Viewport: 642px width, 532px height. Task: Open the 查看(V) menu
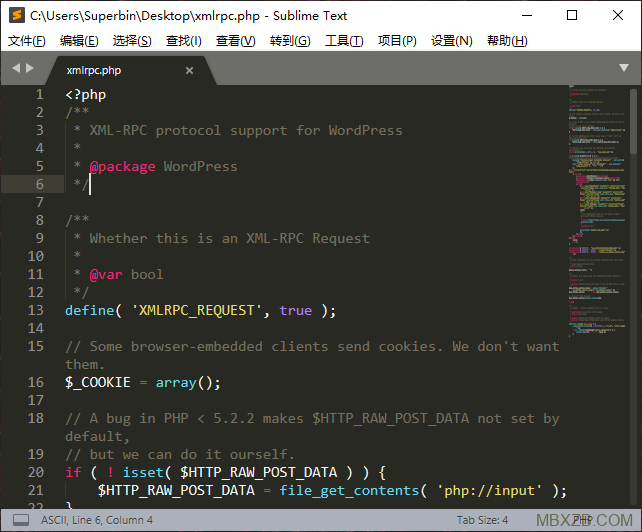point(236,41)
